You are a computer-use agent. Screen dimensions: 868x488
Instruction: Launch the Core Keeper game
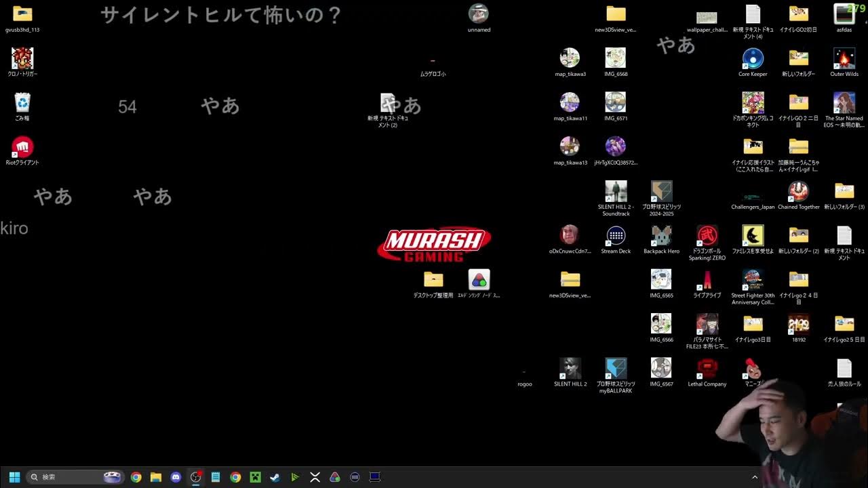click(753, 58)
